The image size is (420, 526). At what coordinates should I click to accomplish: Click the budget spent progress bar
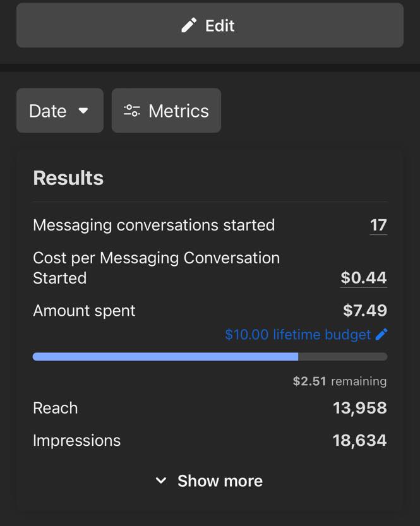[x=210, y=357]
